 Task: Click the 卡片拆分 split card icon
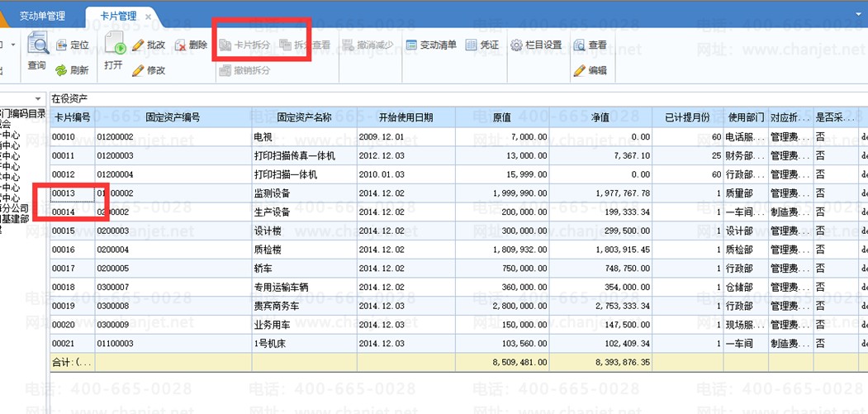(225, 45)
